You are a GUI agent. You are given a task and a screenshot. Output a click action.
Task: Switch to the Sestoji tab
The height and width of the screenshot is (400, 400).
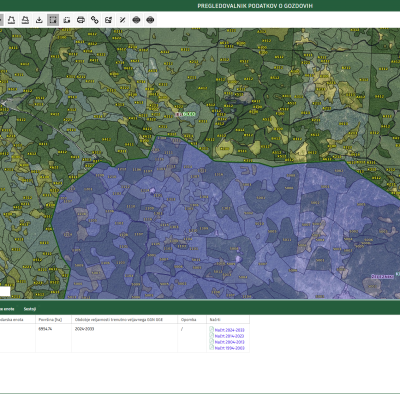click(x=30, y=309)
